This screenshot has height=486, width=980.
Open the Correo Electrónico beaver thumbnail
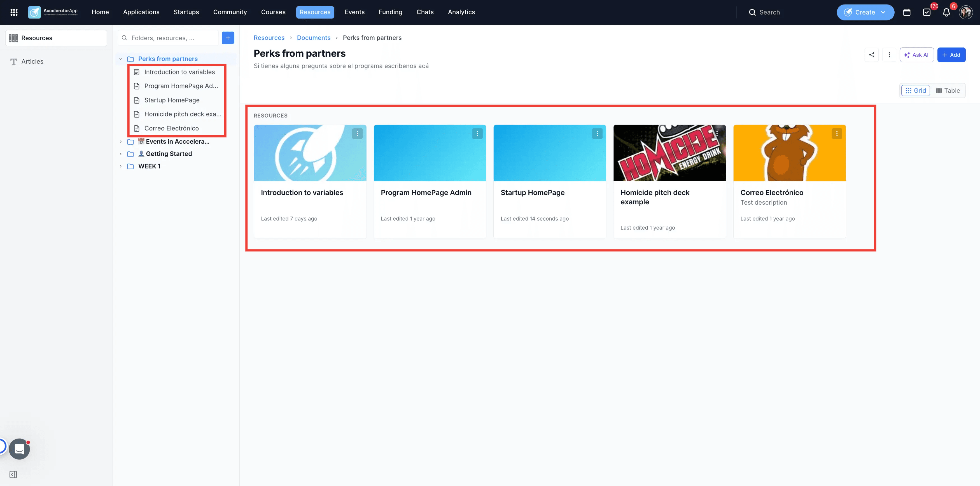tap(789, 153)
